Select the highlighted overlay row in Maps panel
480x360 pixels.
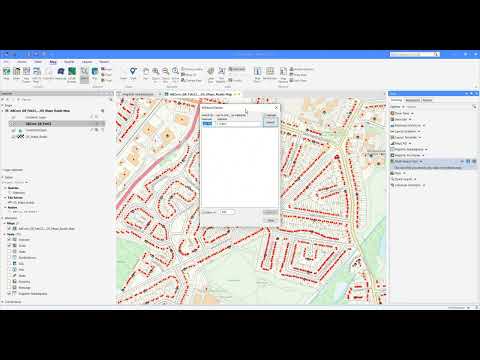pos(57,124)
